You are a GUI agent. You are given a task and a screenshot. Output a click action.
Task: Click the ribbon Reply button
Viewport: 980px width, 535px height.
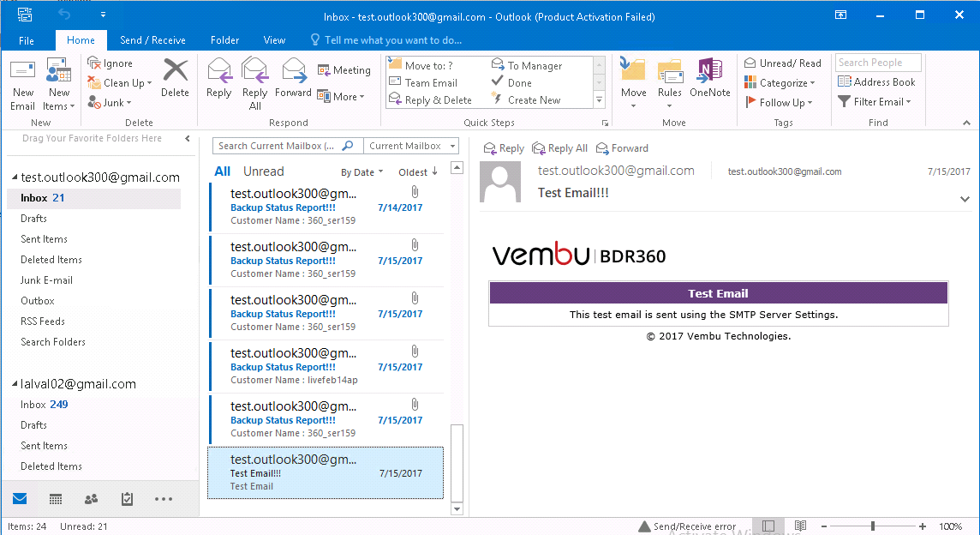point(218,77)
